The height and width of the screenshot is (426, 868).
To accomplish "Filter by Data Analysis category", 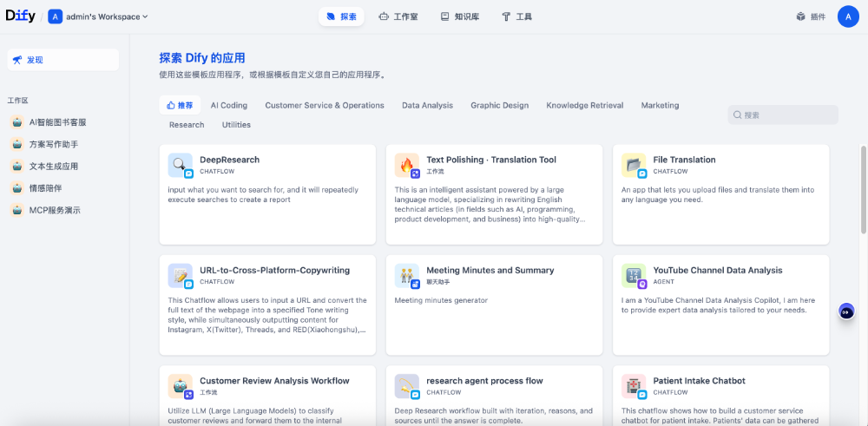I will 427,105.
